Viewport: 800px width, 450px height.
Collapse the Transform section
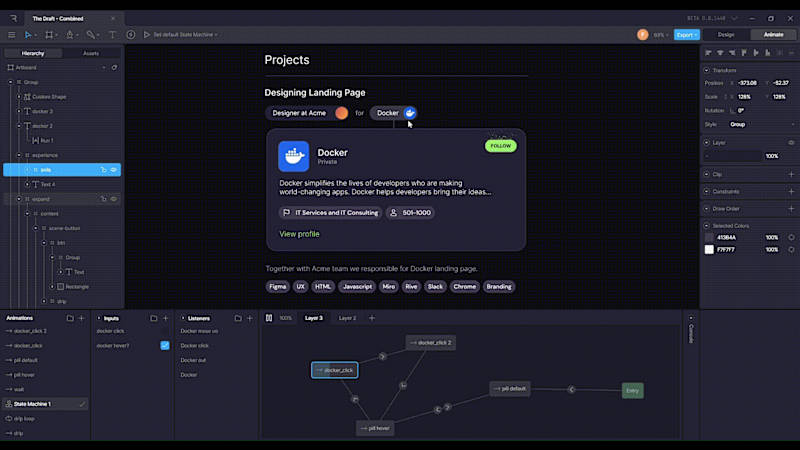tap(707, 70)
